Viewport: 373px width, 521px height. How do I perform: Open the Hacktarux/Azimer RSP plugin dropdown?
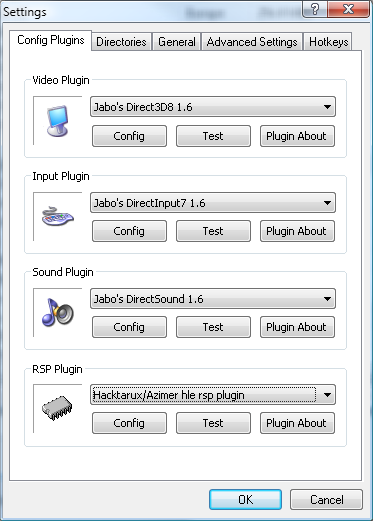213,395
